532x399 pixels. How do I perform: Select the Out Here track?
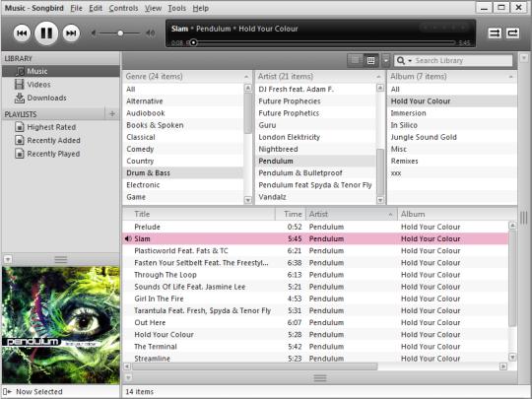[315, 323]
